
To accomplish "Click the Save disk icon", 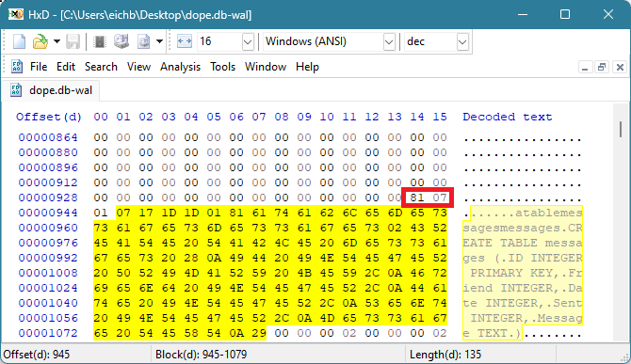I will 73,41.
